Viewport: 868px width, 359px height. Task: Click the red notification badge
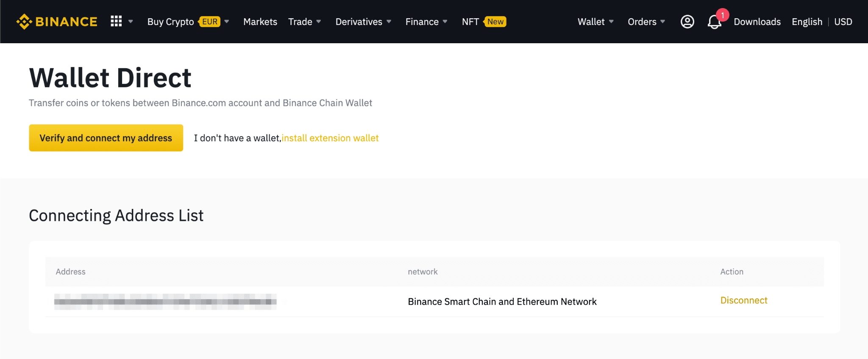point(723,15)
